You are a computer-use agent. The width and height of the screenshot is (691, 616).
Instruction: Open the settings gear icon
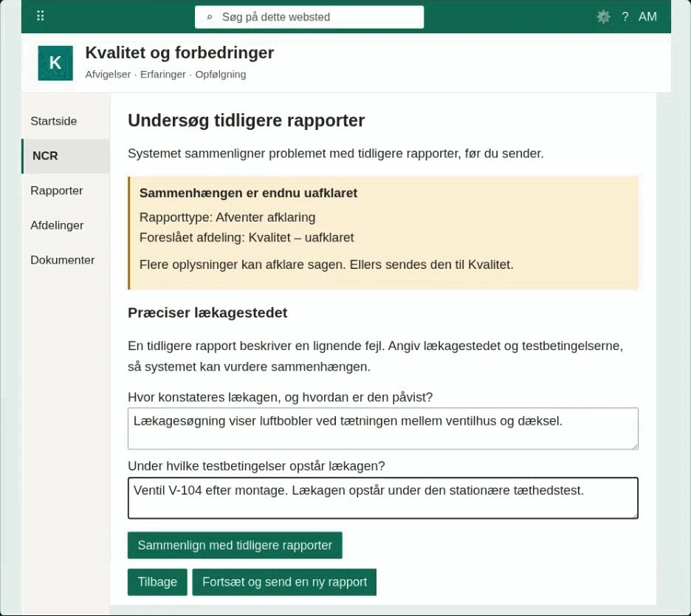pos(603,17)
